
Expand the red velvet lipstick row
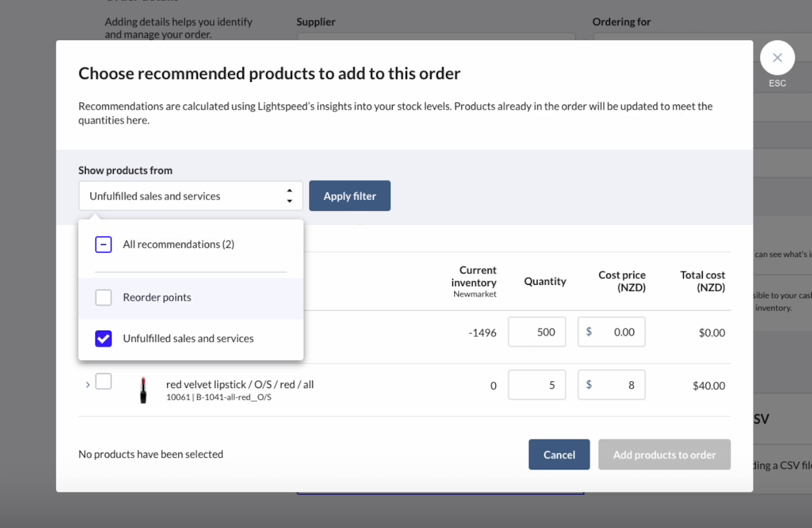coord(88,384)
